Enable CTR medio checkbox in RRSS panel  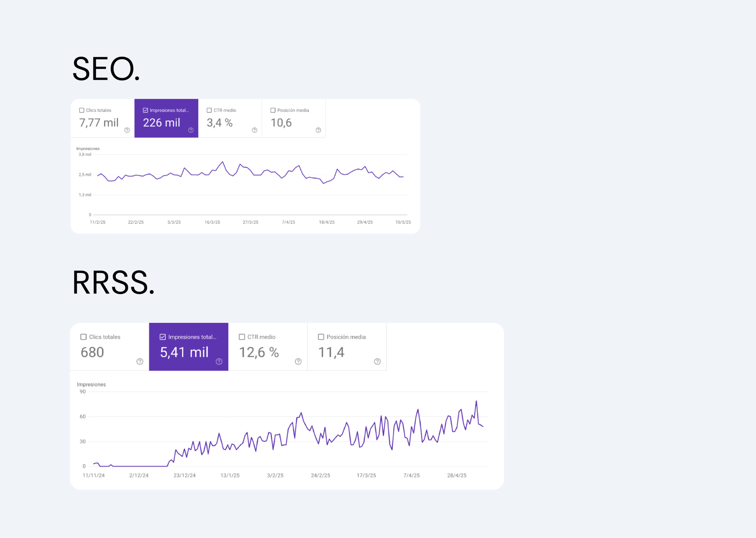coord(242,337)
